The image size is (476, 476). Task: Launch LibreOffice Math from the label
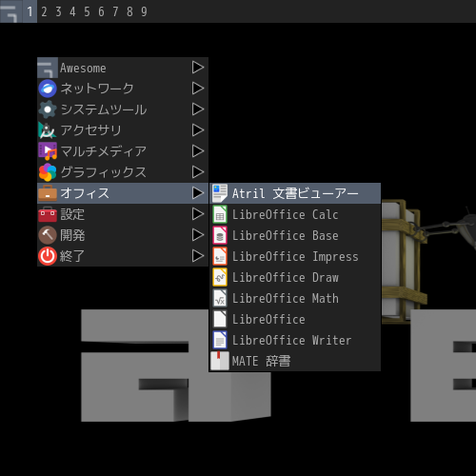click(286, 298)
